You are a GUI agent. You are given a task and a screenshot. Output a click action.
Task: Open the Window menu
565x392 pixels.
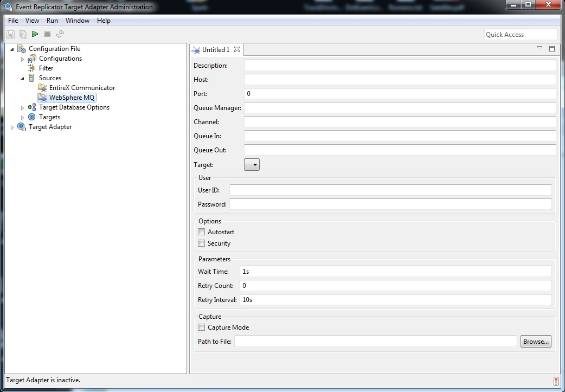(x=78, y=21)
